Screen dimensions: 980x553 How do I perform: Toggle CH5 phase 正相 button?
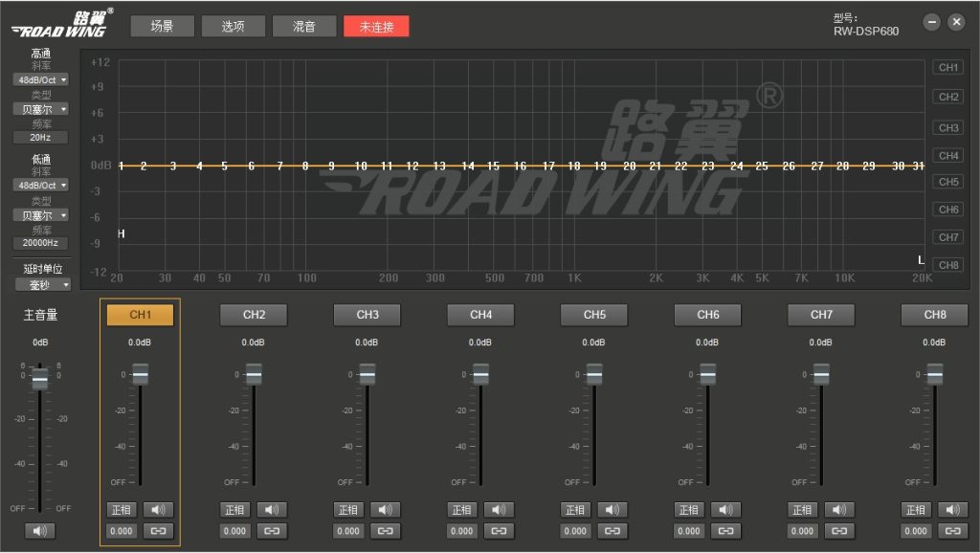(x=575, y=510)
